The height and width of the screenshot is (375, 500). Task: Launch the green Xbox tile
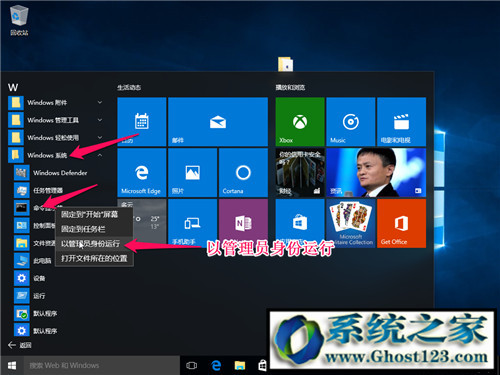pos(300,122)
